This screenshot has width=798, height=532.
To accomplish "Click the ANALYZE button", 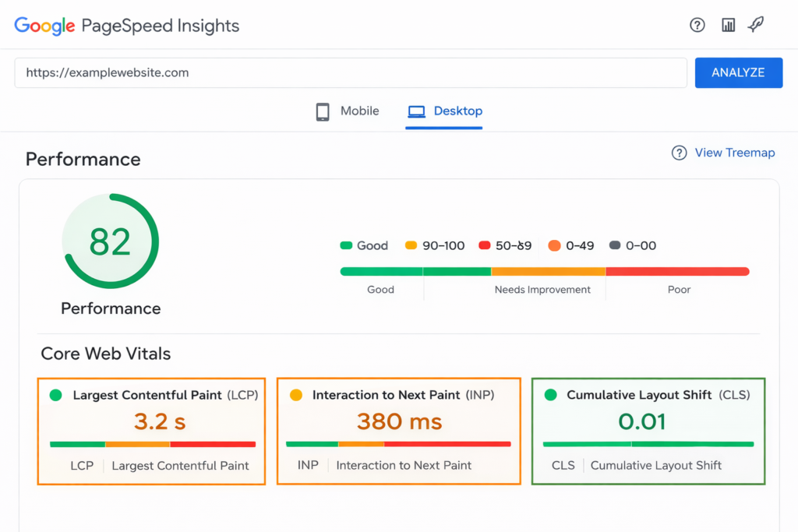I will click(x=738, y=72).
